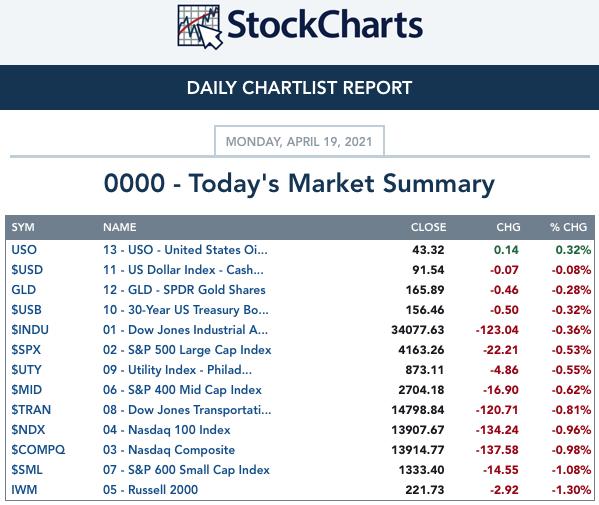Click the Daily ChartList Report banner
The height and width of the screenshot is (505, 599).
click(300, 87)
